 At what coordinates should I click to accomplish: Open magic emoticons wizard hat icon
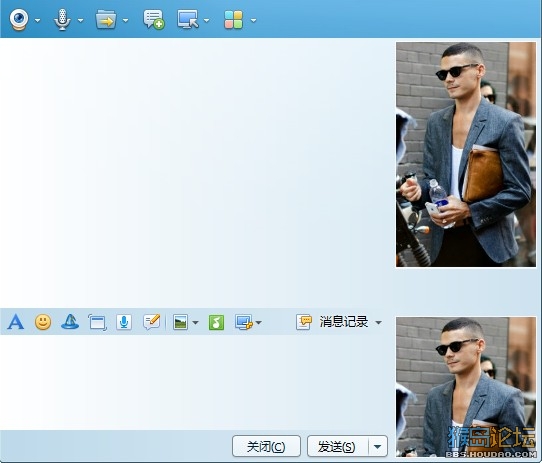70,322
